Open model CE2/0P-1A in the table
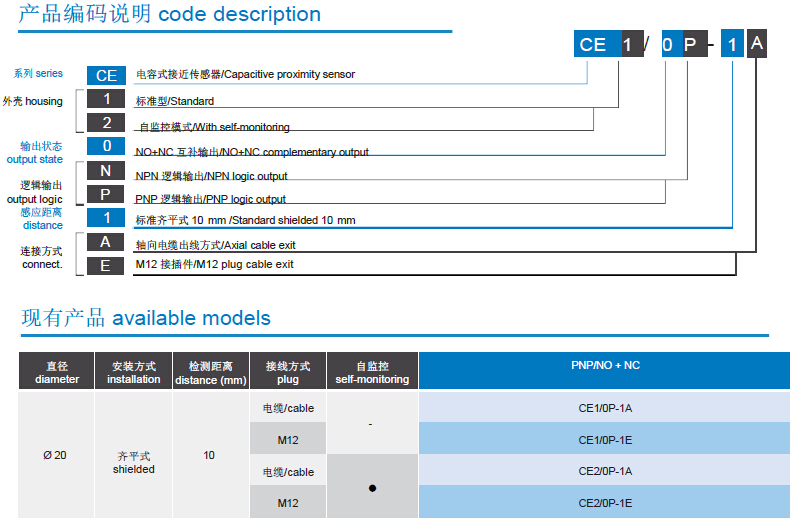This screenshot has width=790, height=522. (604, 471)
